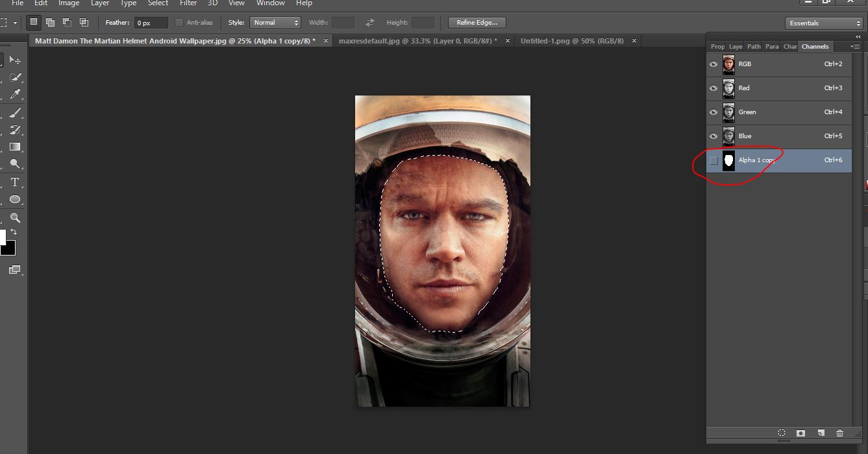
Task: Load channel as selection icon
Action: [x=782, y=433]
